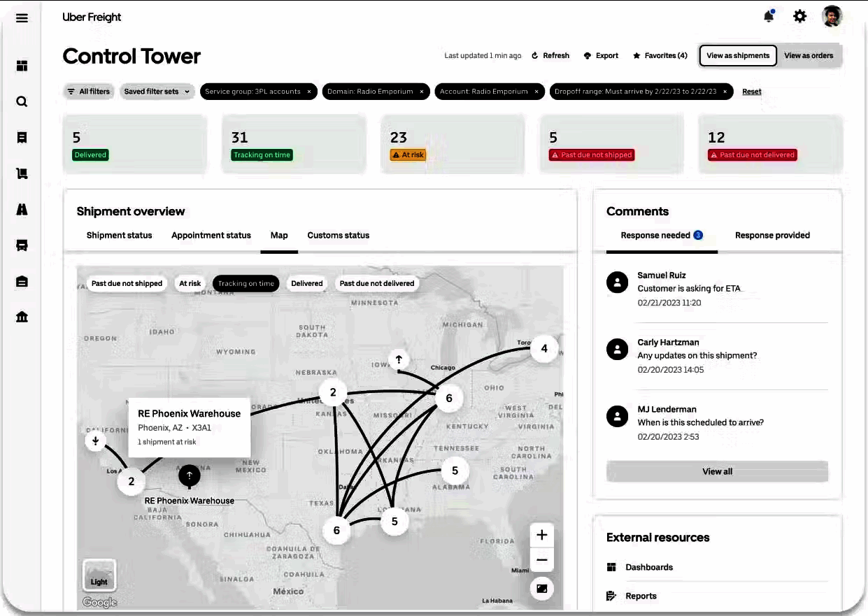Select the Response needed tab
This screenshot has width=868, height=616.
pyautogui.click(x=662, y=236)
